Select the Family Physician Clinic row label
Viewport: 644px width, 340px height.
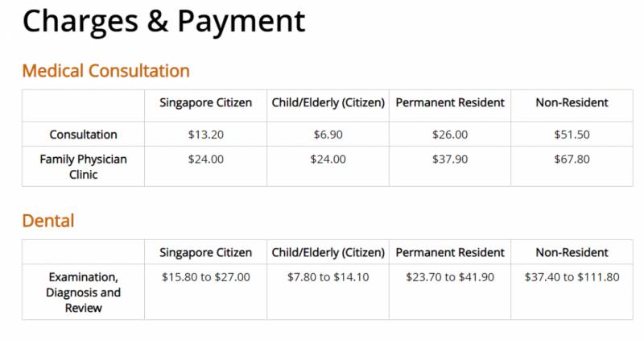pos(83,166)
